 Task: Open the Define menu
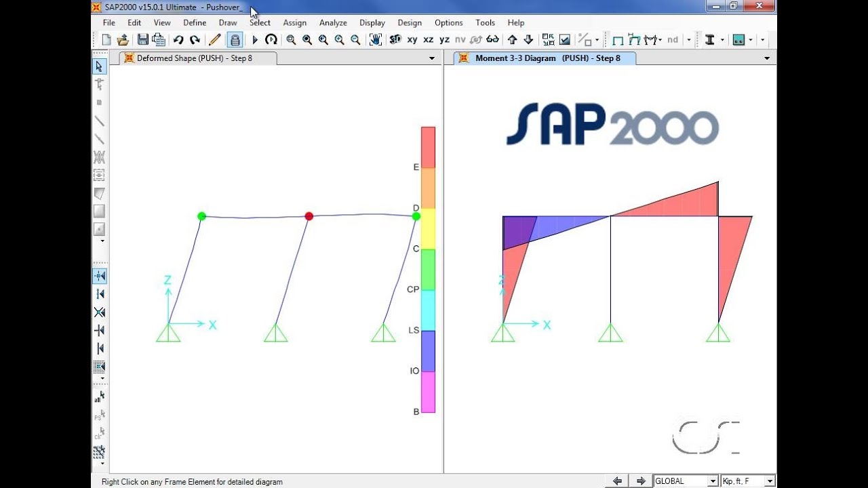[x=195, y=22]
